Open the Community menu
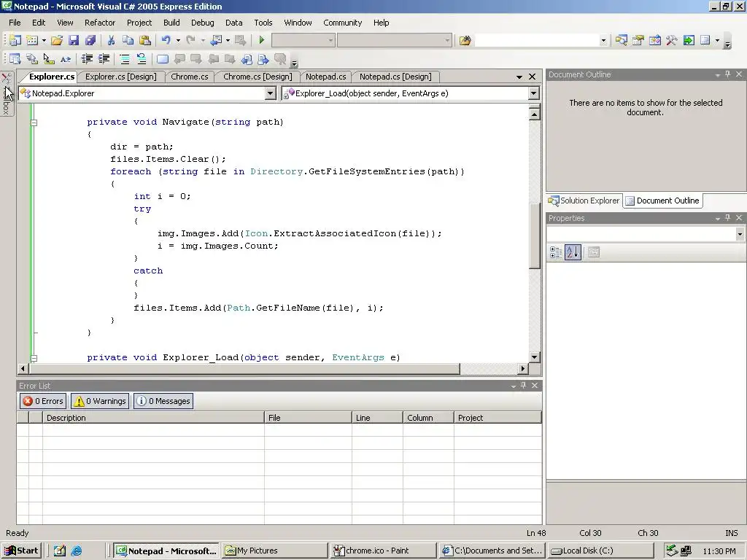 coord(343,23)
